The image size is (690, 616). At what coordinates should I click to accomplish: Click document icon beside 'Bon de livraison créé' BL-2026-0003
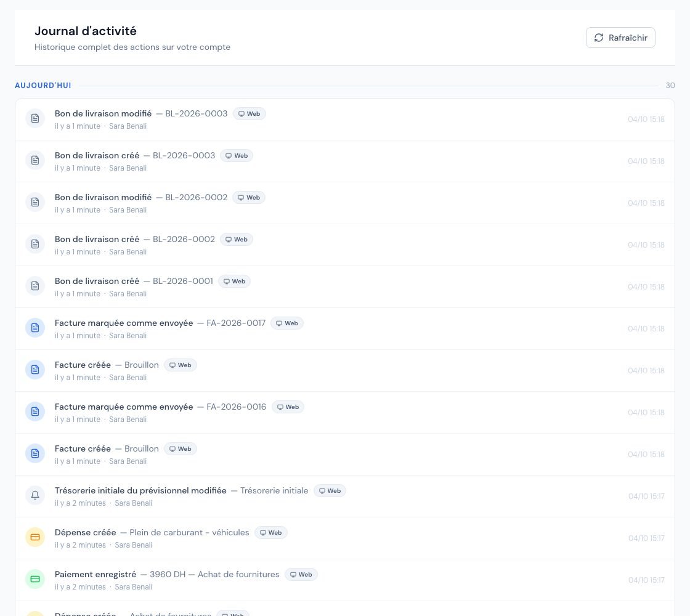35,160
